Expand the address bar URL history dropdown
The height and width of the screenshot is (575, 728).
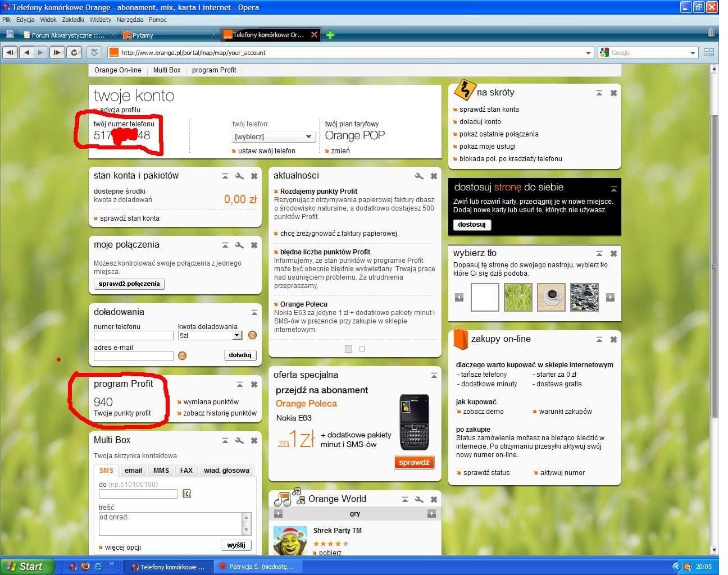click(588, 53)
